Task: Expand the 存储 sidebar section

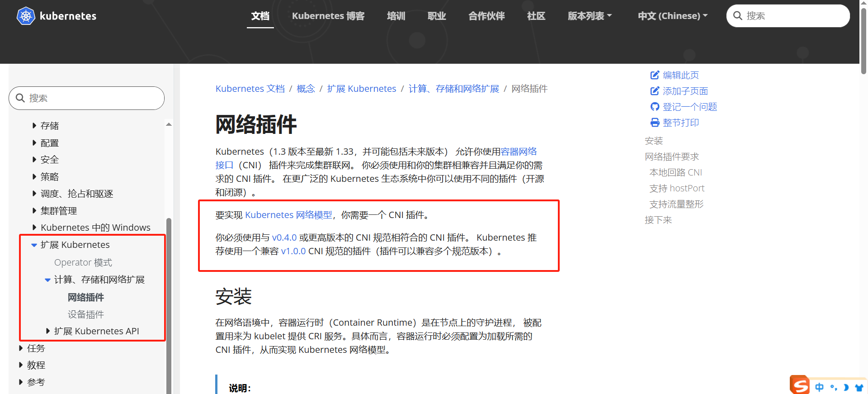Action: click(34, 126)
